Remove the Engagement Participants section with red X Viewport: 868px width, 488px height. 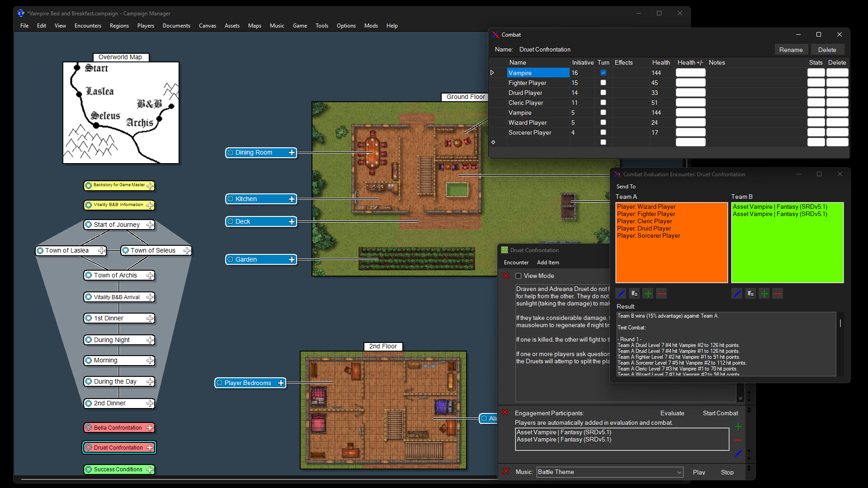pyautogui.click(x=505, y=413)
